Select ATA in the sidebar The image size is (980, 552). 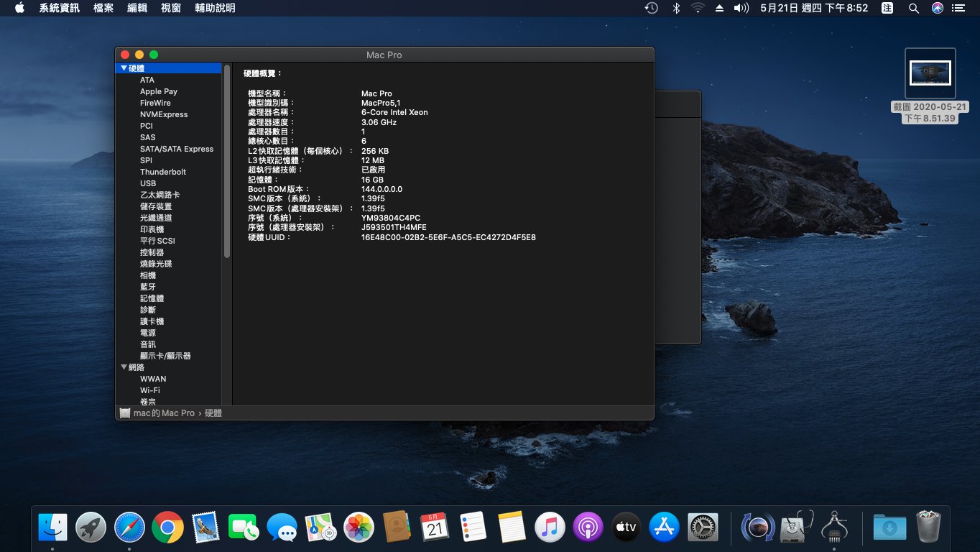point(147,80)
